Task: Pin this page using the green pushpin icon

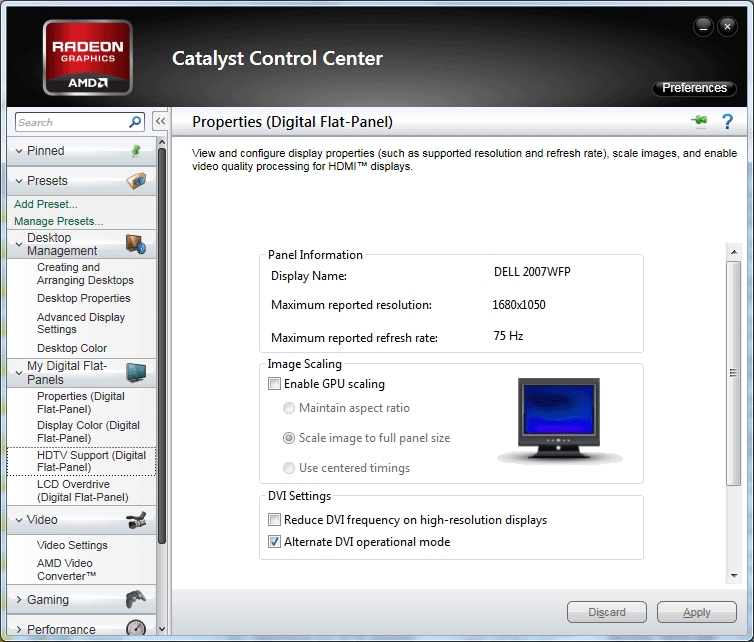Action: 699,121
